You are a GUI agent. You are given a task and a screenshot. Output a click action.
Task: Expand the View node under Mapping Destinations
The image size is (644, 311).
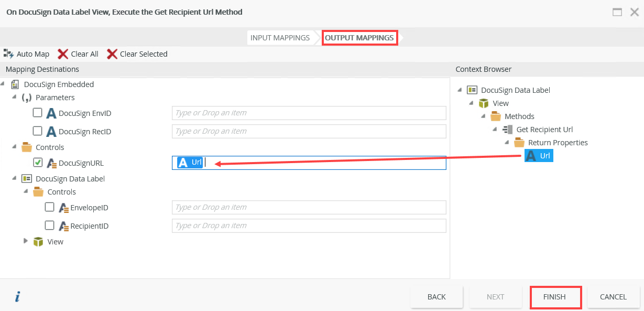26,241
